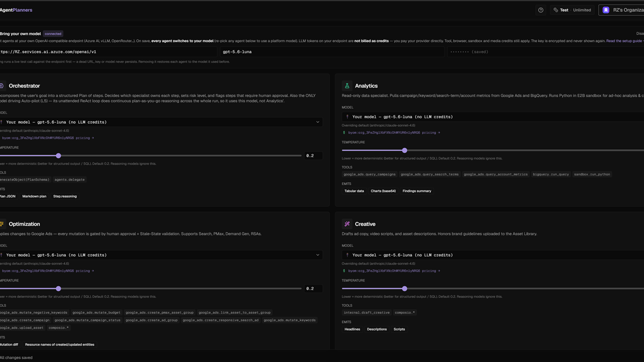Click the purple RZ's Organization avatar icon

coord(606,10)
